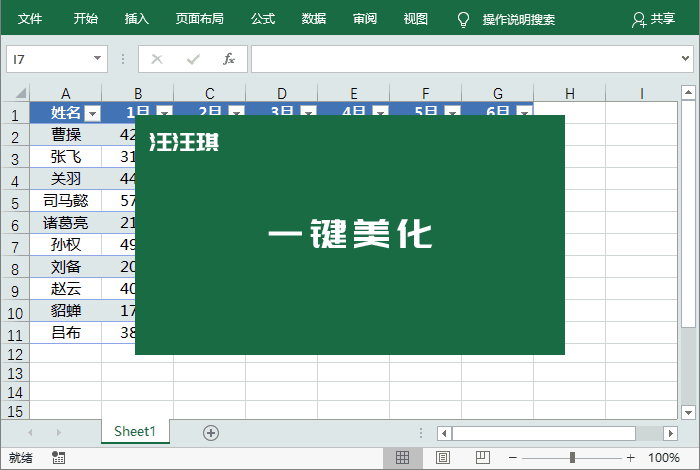The width and height of the screenshot is (700, 470).
Task: Open the 2日 filter dropdown
Action: pyautogui.click(x=237, y=112)
